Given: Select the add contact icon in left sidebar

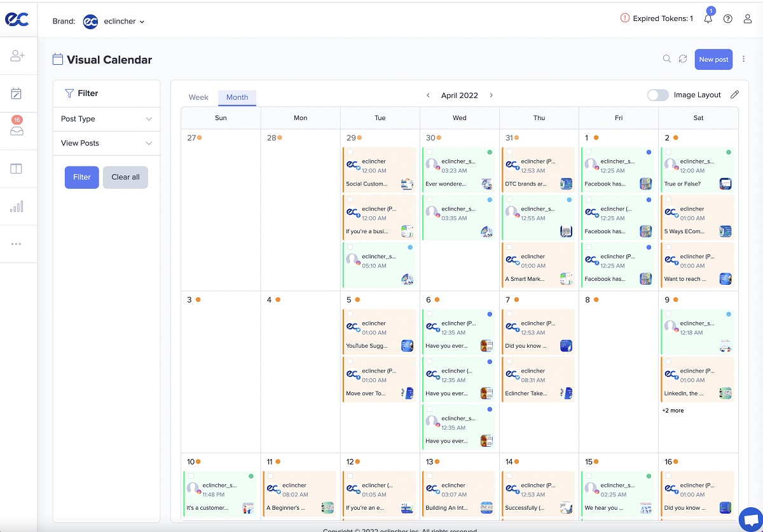Looking at the screenshot, I should pyautogui.click(x=18, y=55).
